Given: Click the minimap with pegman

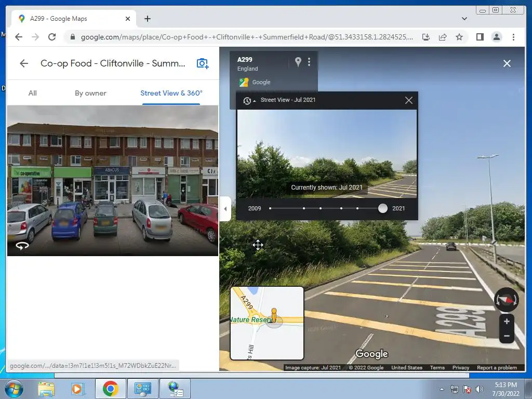Looking at the screenshot, I should pos(267,323).
